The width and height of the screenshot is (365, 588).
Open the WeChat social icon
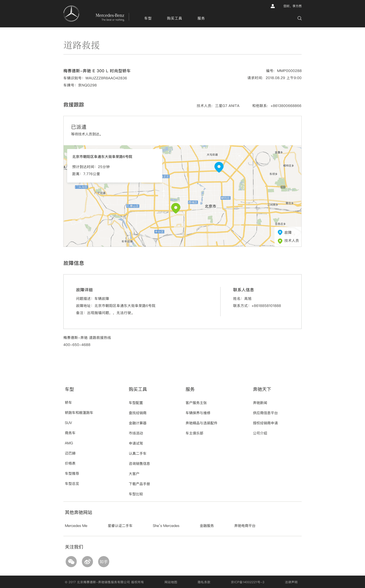[x=71, y=562]
